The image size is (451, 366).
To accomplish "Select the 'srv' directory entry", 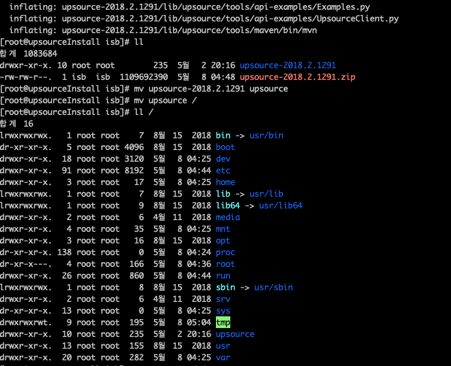I will pyautogui.click(x=223, y=299).
